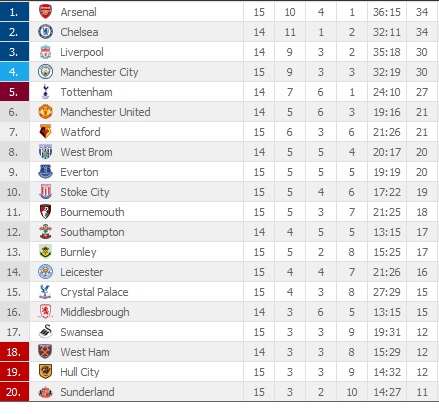The image size is (439, 414).
Task: Click the Arsenal club crest icon
Action: (x=45, y=12)
